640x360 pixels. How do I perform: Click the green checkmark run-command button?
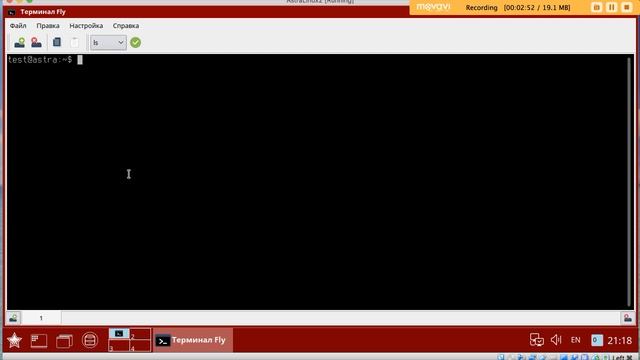tap(136, 42)
